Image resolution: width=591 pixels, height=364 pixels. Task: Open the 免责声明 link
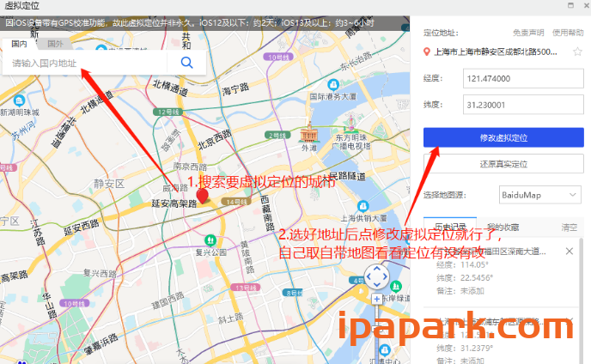pyautogui.click(x=528, y=33)
